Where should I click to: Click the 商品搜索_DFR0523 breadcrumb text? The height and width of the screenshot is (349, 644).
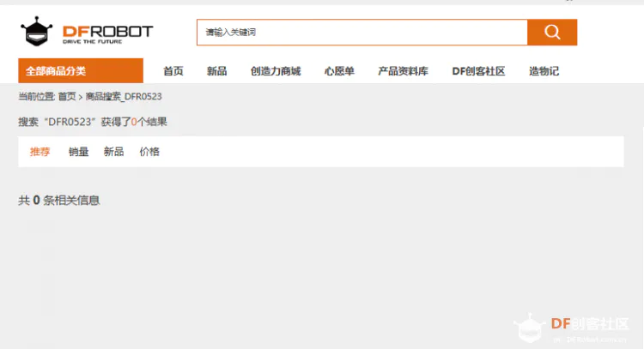(124, 96)
